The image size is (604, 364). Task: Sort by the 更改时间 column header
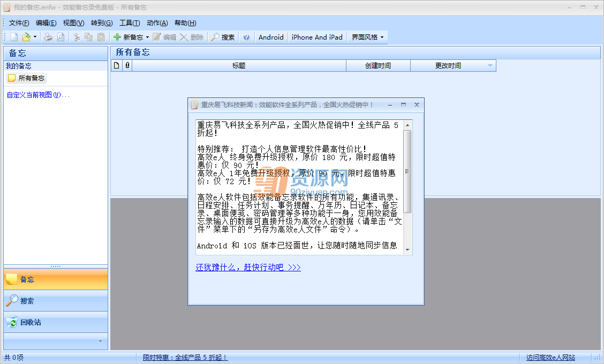click(453, 65)
